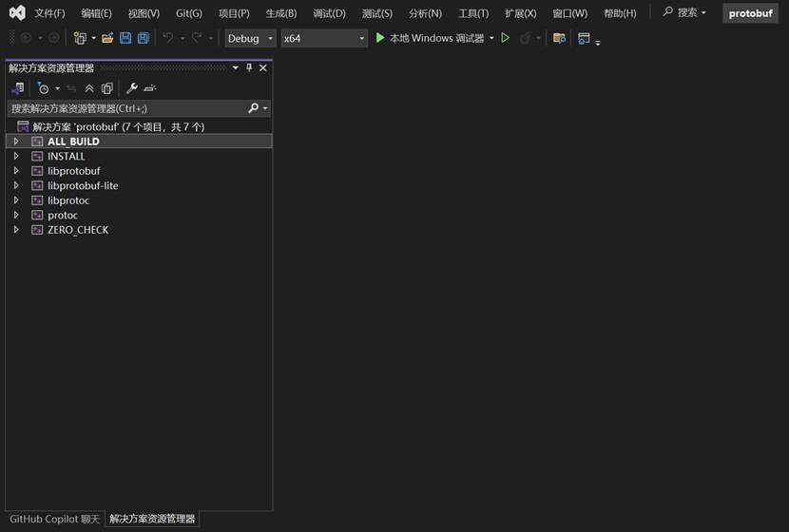The width and height of the screenshot is (789, 532).
Task: Open the hot reload dropdown arrow
Action: coord(538,38)
